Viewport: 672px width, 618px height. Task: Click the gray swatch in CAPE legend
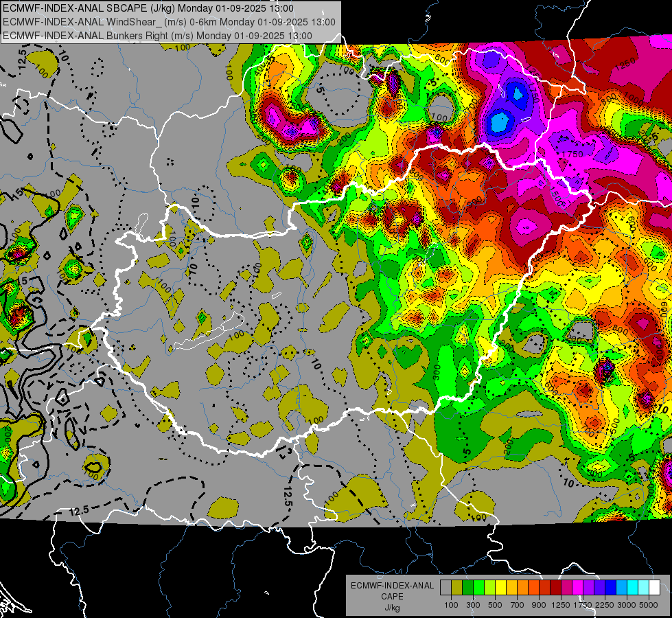click(445, 588)
